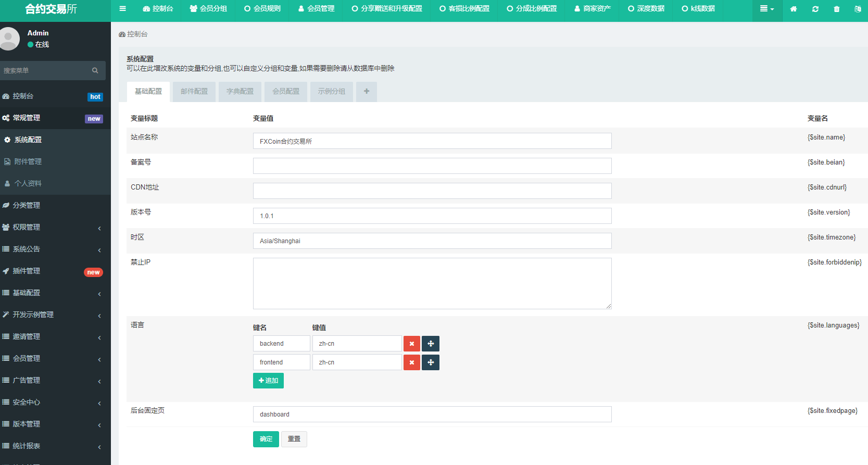The image size is (868, 465).
Task: Open the top bar list dropdown menu
Action: 766,9
